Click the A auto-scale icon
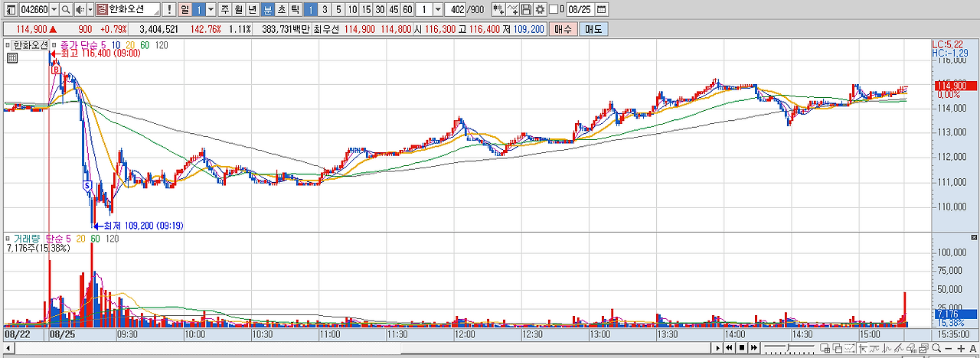Screen dimensions: 980x358 [972, 349]
